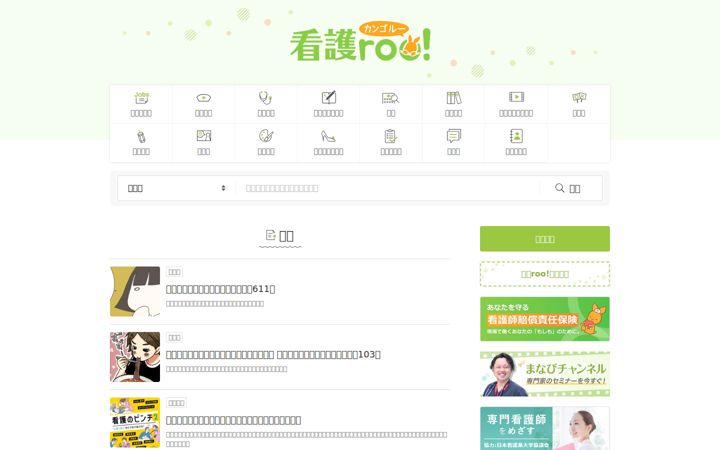This screenshot has width=720, height=450.
Task: Click the search submit button
Action: pos(571,188)
